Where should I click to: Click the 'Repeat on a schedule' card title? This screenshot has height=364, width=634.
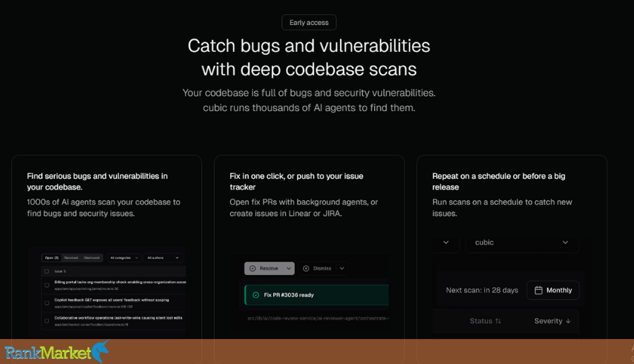tap(498, 181)
